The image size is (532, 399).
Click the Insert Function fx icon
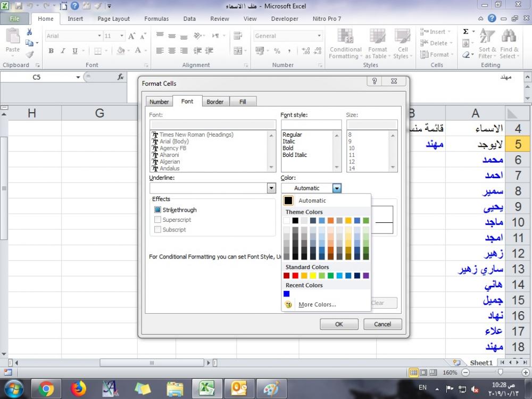pos(120,77)
